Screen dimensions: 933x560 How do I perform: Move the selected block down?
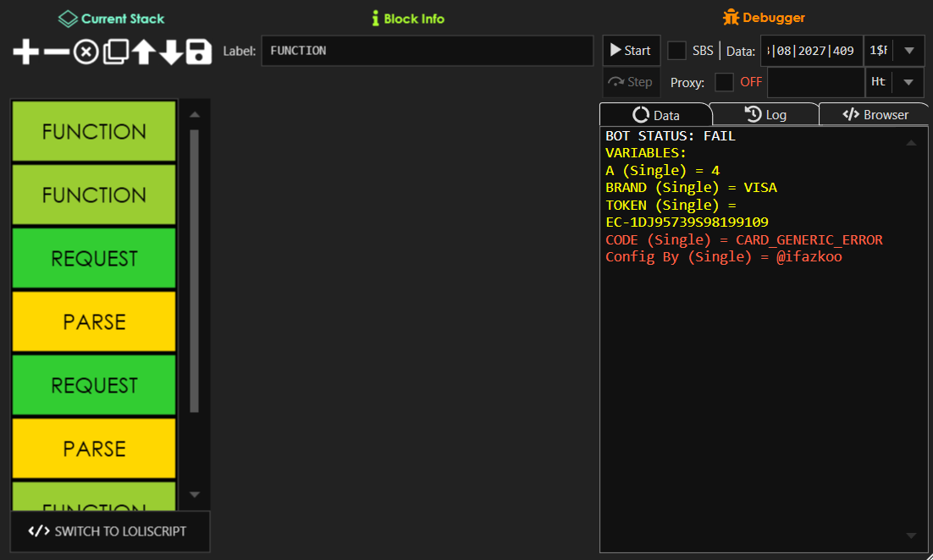(x=171, y=52)
